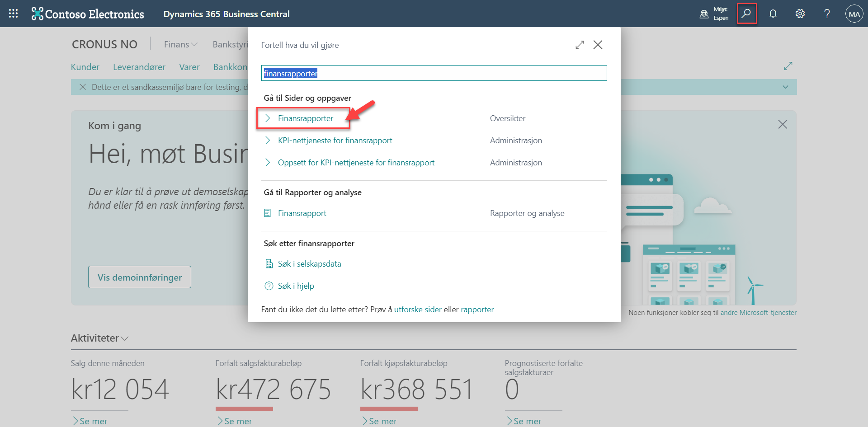Follow the andre Microsoft-tjenester link
This screenshot has height=427, width=868.
pos(758,313)
